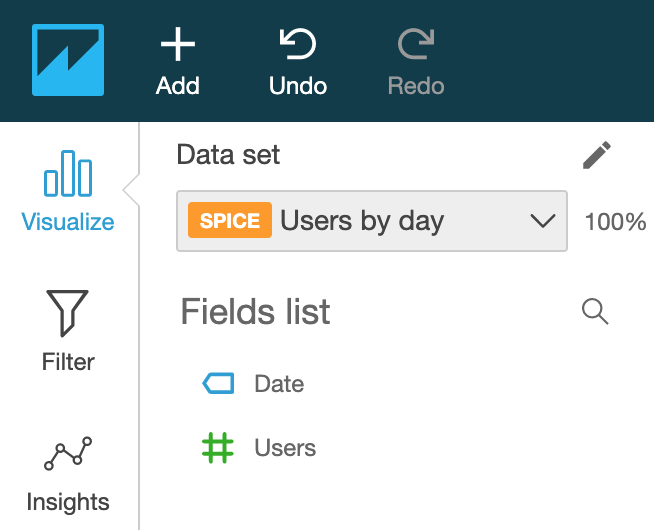This screenshot has height=530, width=654.
Task: Click the Redo arrow icon
Action: (415, 45)
